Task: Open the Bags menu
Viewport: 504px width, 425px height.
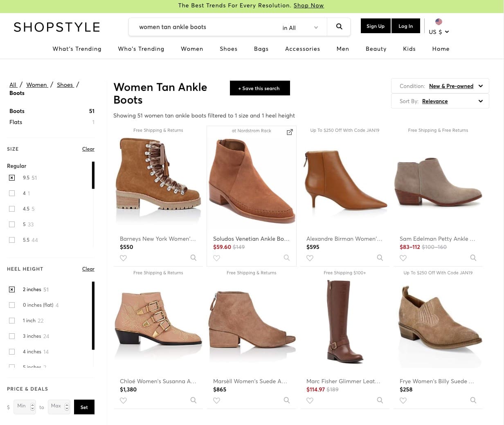Action: coord(261,49)
